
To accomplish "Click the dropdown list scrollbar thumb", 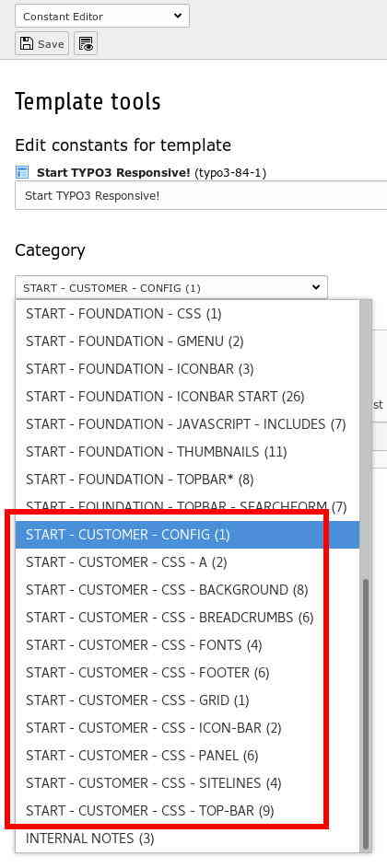I will pyautogui.click(x=366, y=714).
